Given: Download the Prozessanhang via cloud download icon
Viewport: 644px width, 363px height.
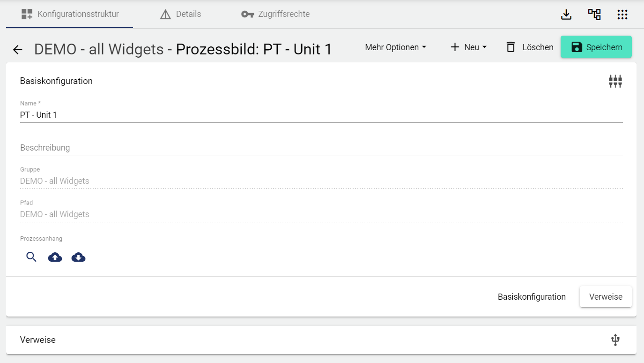Looking at the screenshot, I should click(79, 257).
